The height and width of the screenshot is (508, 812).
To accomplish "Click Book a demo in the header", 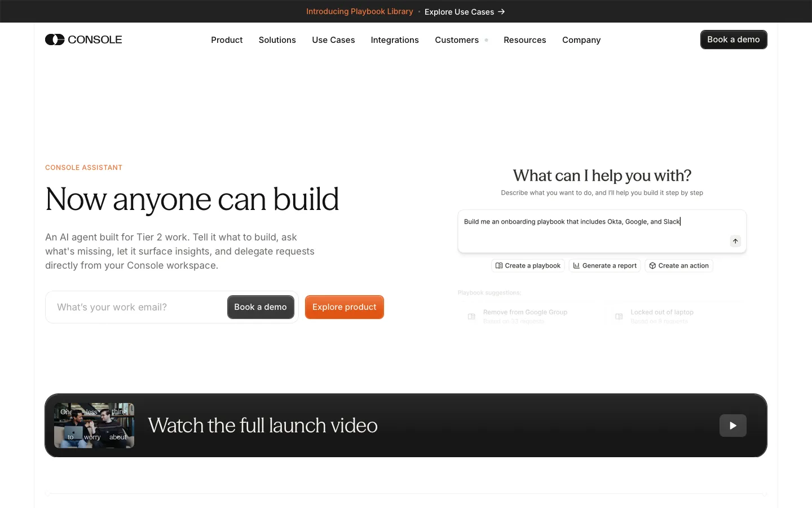I will point(734,40).
